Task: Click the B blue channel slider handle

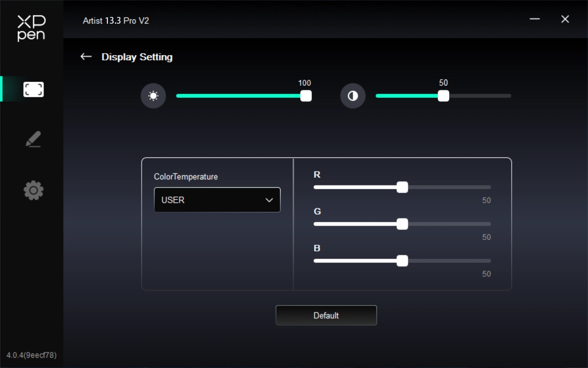Action: coord(402,261)
